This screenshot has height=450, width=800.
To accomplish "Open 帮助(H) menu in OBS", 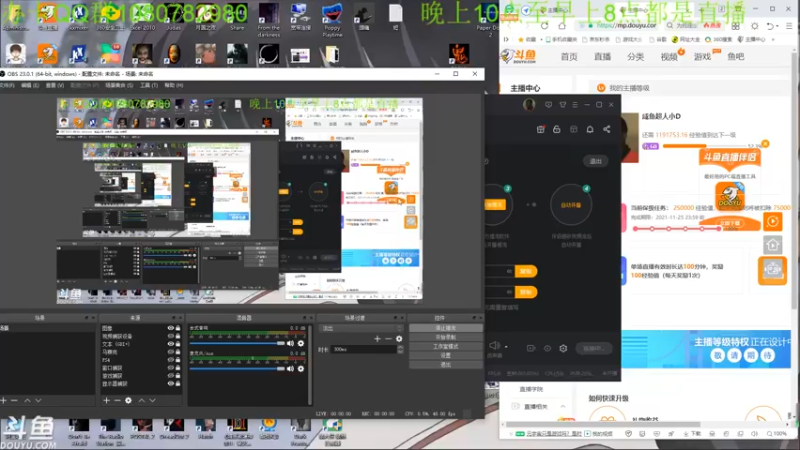I will (x=173, y=85).
